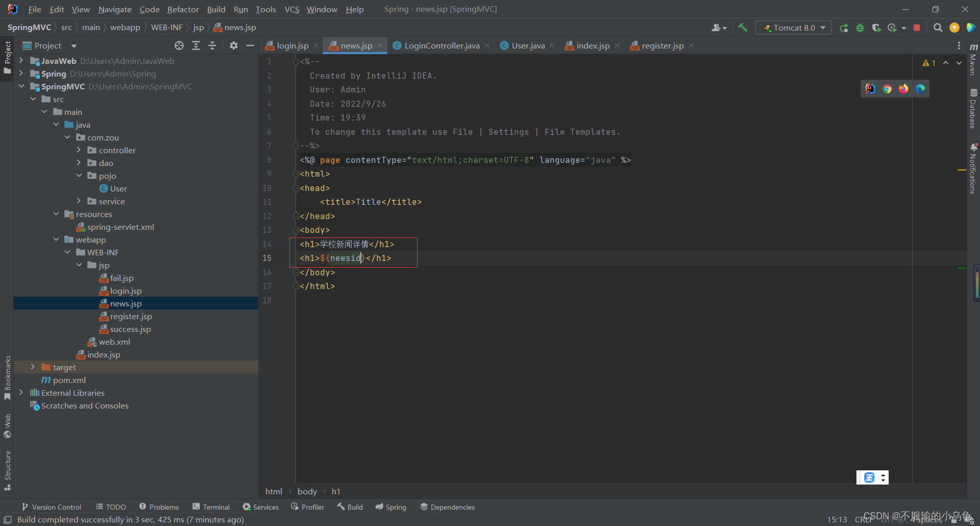980x526 pixels.
Task: Open the Notifications tool window
Action: [x=973, y=169]
